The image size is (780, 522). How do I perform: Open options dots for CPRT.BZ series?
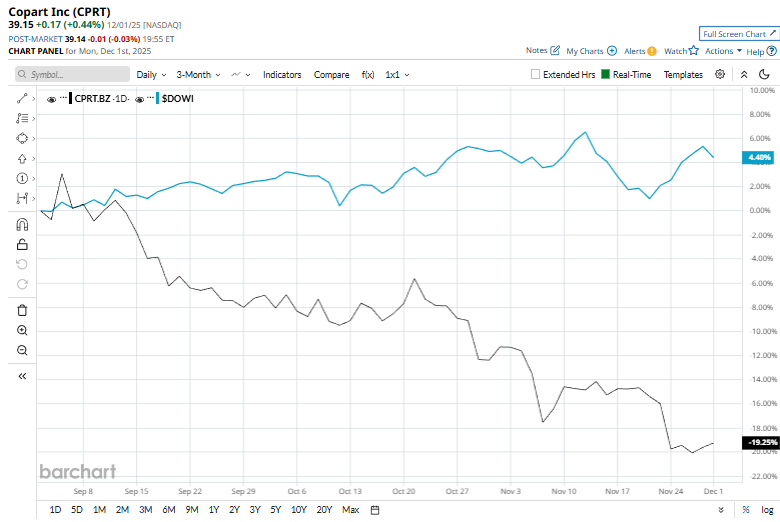coord(63,98)
